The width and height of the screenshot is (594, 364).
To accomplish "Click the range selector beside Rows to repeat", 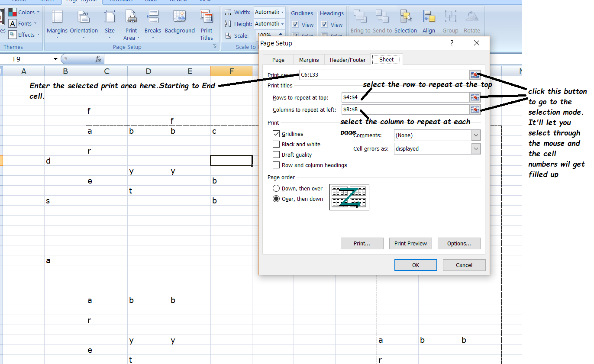I will (475, 97).
